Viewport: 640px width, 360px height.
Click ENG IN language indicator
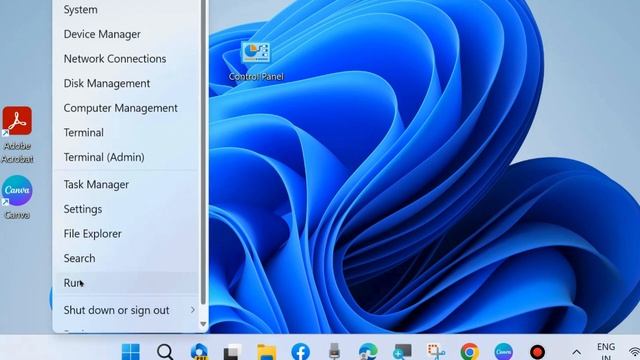(x=606, y=351)
